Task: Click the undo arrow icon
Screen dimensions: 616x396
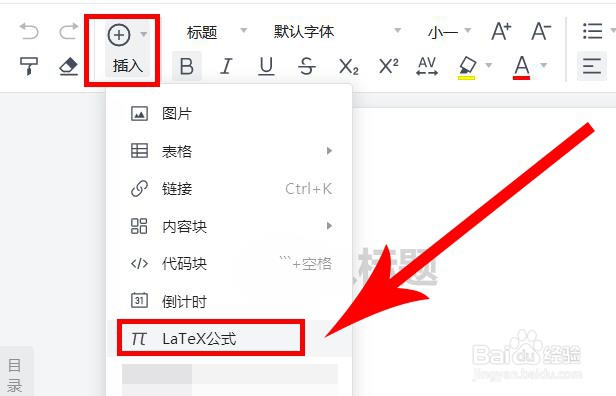Action: (x=29, y=31)
